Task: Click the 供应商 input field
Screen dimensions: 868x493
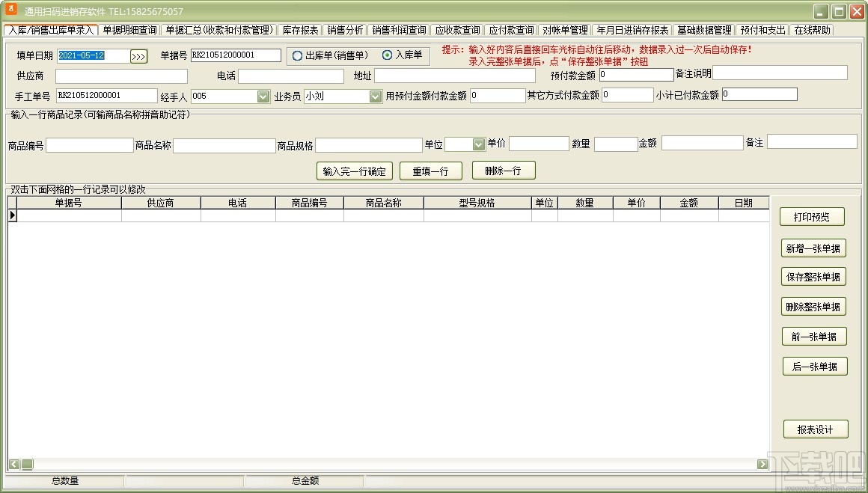Action: click(120, 76)
